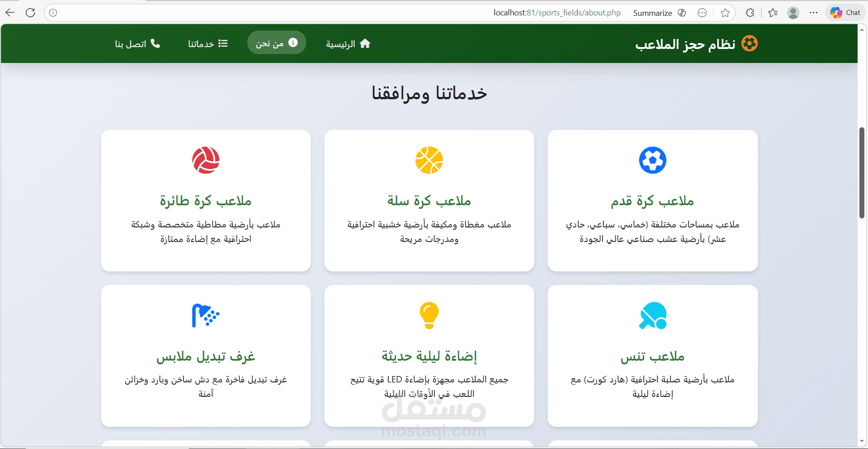Click heading ملاعب كرة سلة
The width and height of the screenshot is (868, 449).
(429, 201)
